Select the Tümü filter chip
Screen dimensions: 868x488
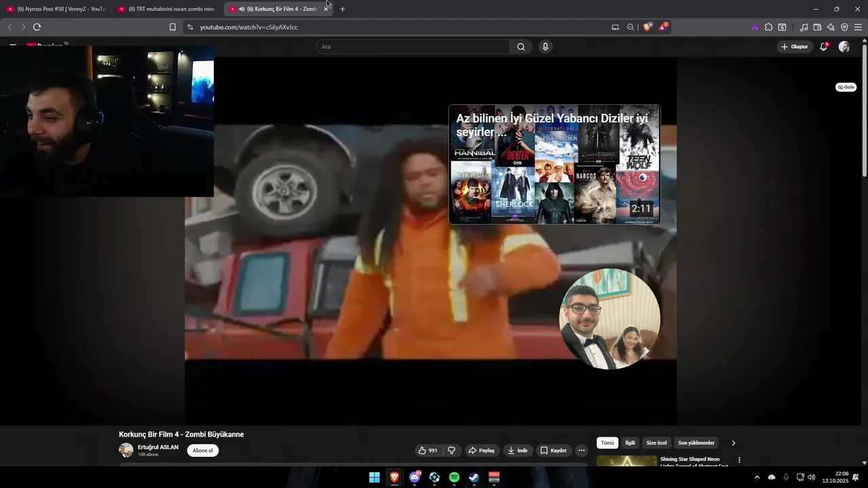pos(607,443)
